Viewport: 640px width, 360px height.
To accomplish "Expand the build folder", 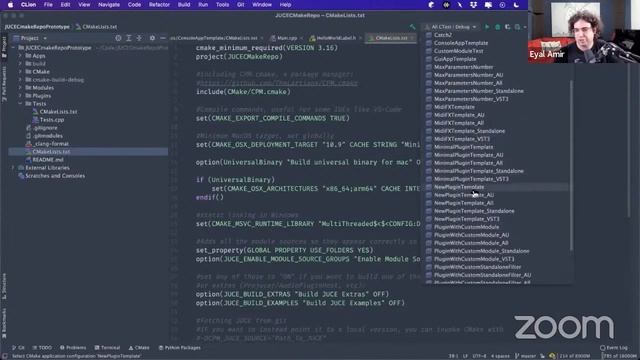I will coord(20,64).
